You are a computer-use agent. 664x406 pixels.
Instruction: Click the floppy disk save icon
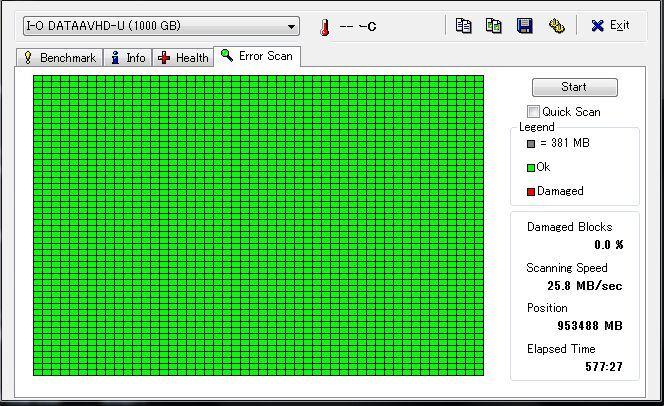[x=525, y=26]
